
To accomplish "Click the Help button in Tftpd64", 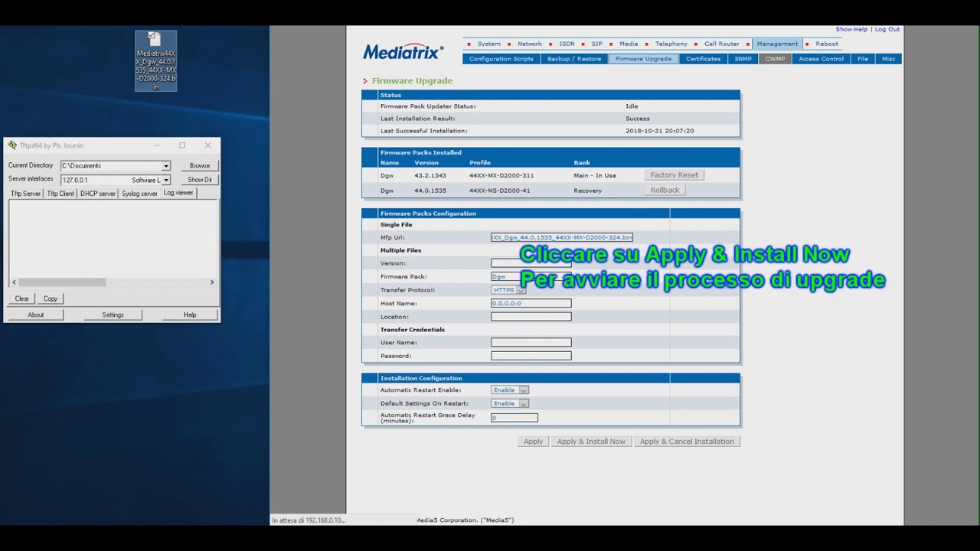I will tap(190, 315).
